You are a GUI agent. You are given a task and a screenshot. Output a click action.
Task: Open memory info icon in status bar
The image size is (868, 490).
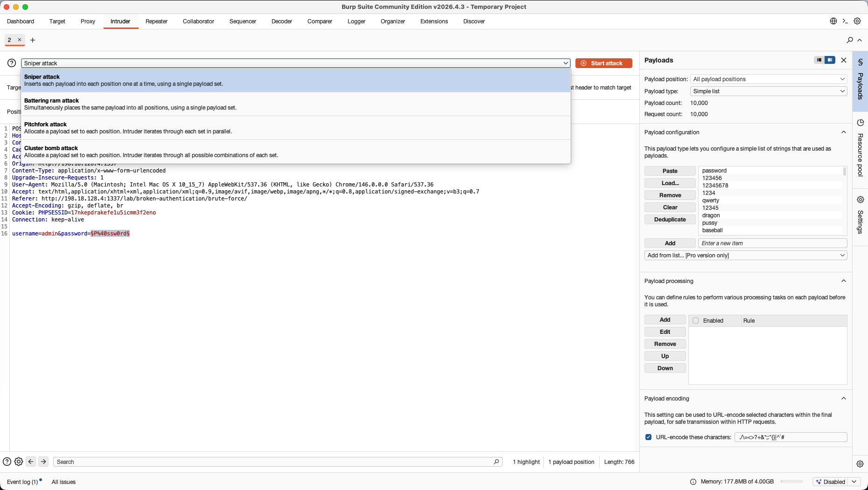pyautogui.click(x=693, y=482)
